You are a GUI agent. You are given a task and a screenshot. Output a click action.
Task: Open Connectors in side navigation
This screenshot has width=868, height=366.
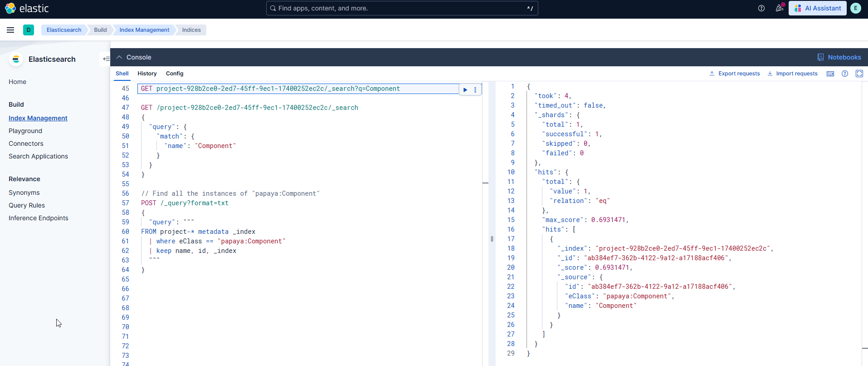point(26,143)
